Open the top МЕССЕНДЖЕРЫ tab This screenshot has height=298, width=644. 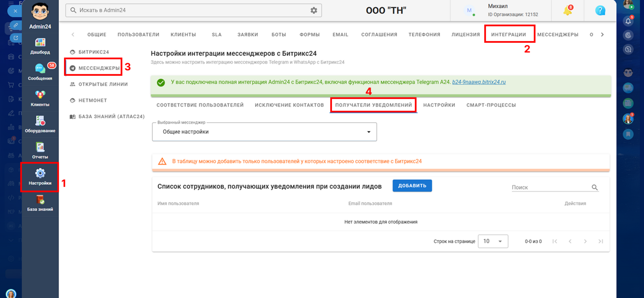point(558,34)
